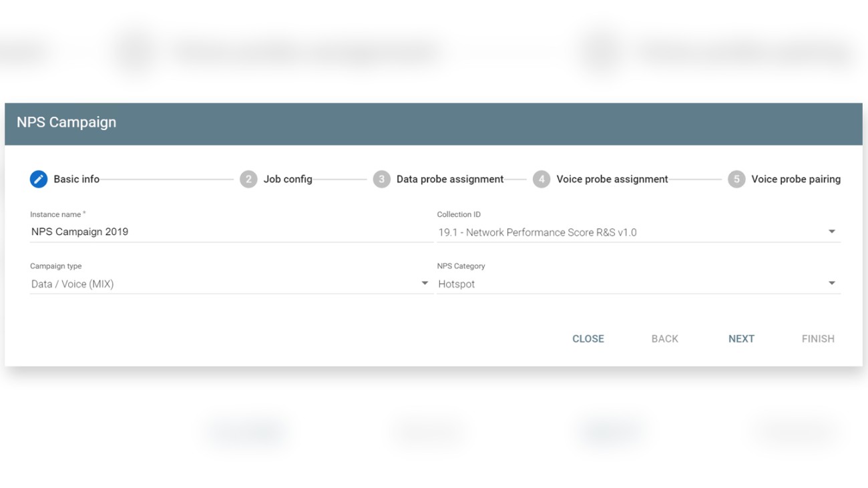Screen dimensions: 868x488
Task: Click the NEXT button
Action: coord(741,338)
